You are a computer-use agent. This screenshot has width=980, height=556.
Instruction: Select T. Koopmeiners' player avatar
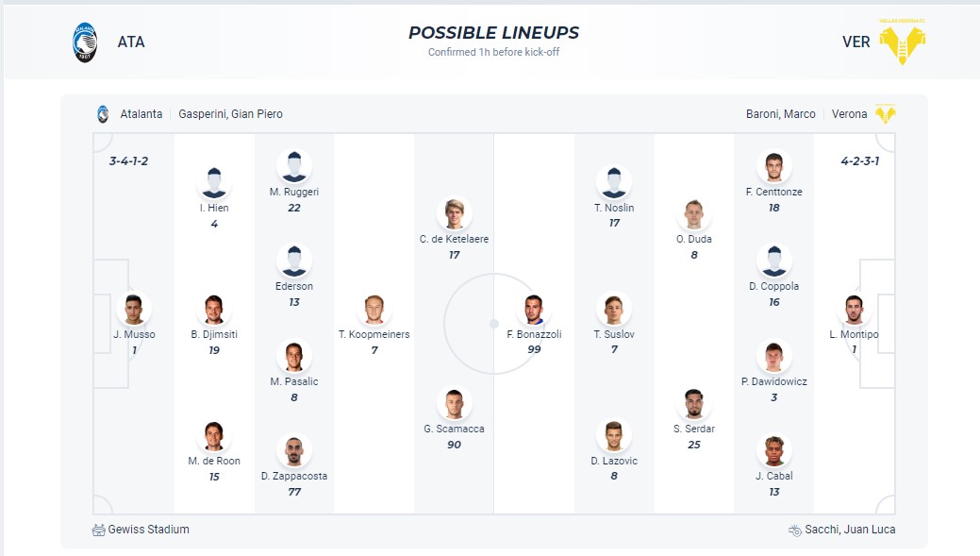pos(374,309)
